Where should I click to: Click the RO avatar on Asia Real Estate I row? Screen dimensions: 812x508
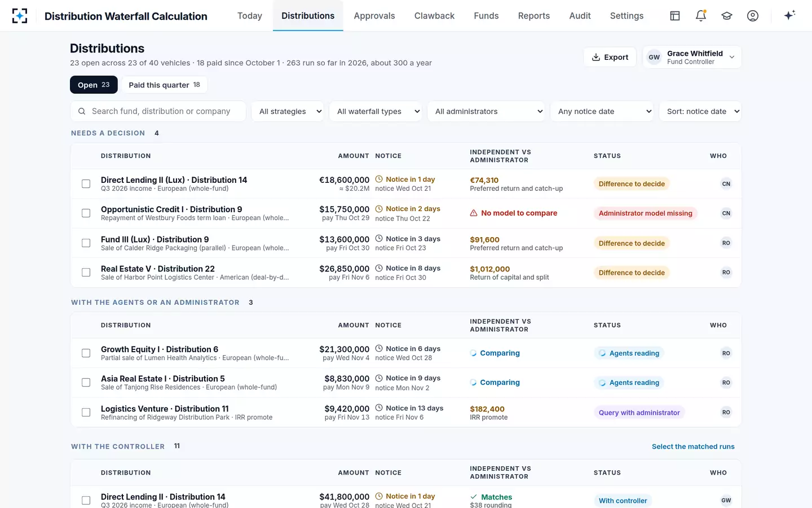coord(726,383)
